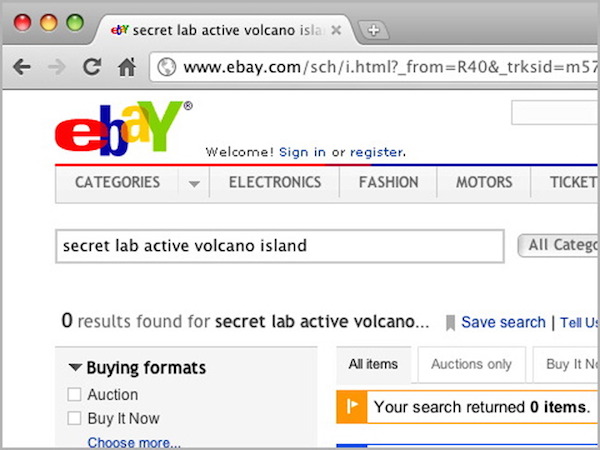
Task: Check the Auction checkbox
Action: 74,394
